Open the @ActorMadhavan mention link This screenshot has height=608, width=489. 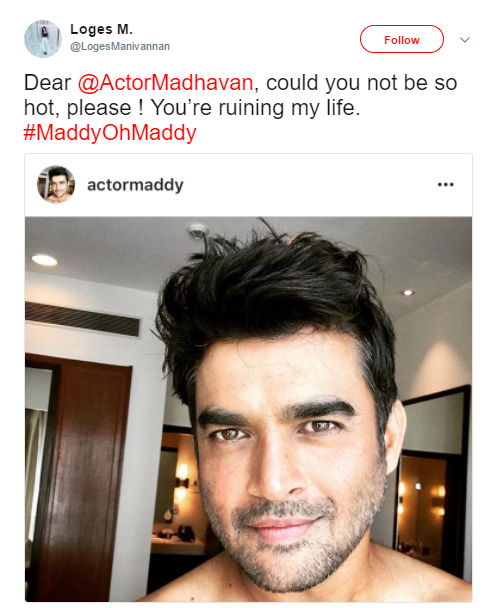166,83
